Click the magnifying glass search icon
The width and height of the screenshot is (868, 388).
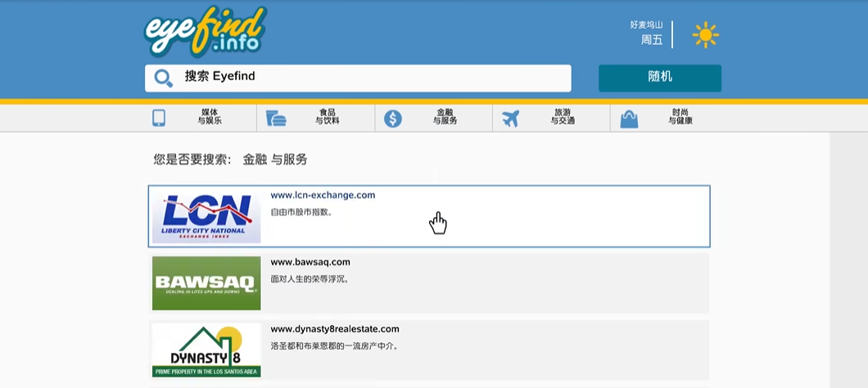tap(164, 78)
